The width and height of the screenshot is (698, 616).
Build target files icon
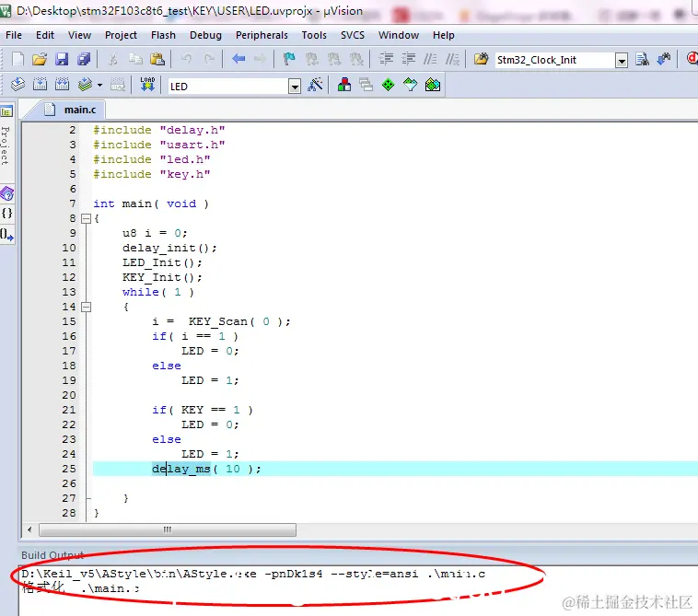[x=41, y=84]
